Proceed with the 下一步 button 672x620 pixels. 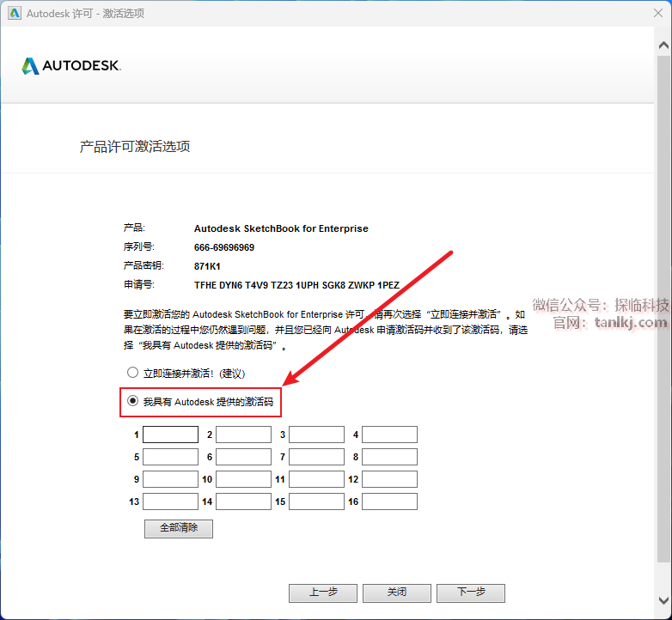click(471, 593)
